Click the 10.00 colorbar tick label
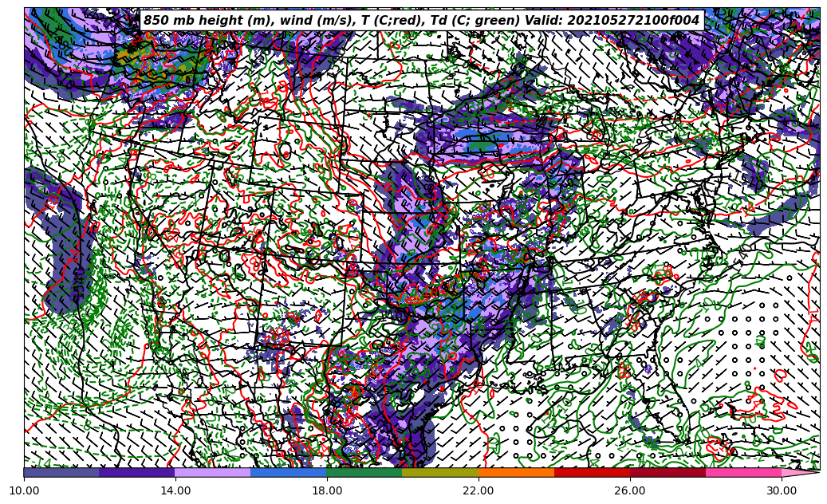Viewport: 827px width, 504px height. pos(24,491)
